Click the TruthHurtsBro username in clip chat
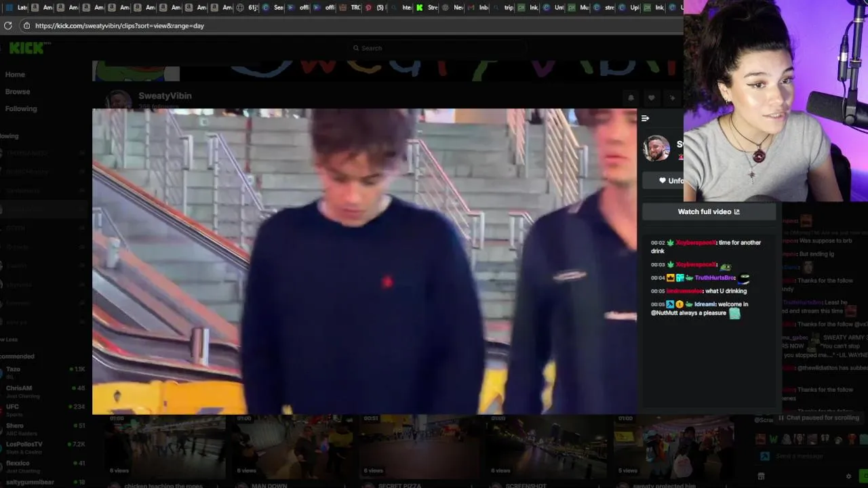Image resolution: width=868 pixels, height=488 pixels. [715, 278]
